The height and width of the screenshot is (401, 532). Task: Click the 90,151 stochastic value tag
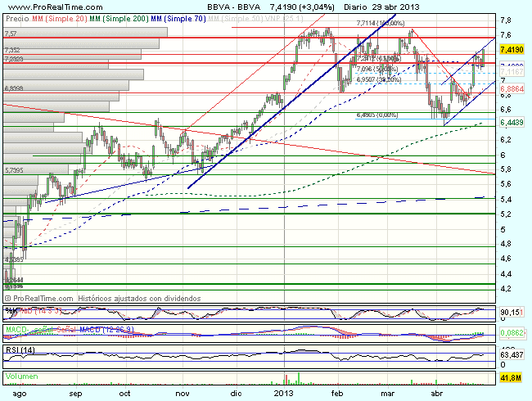pos(512,312)
